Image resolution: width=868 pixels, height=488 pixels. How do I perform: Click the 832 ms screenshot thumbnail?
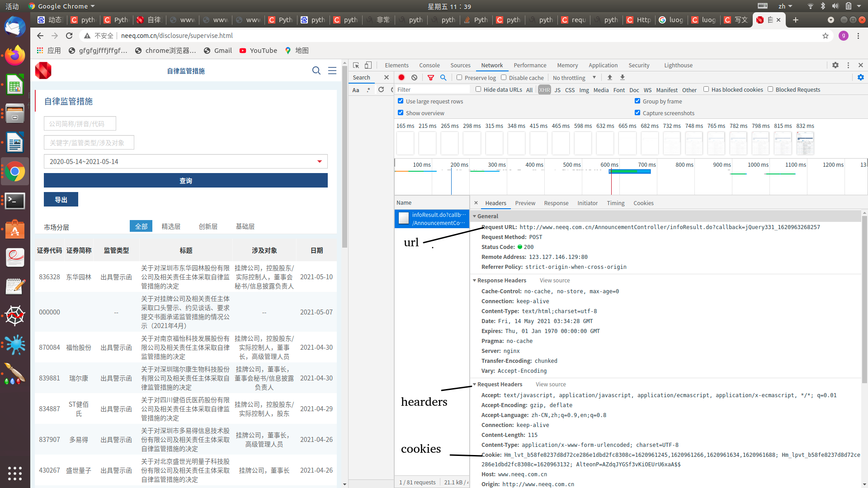[x=805, y=143]
